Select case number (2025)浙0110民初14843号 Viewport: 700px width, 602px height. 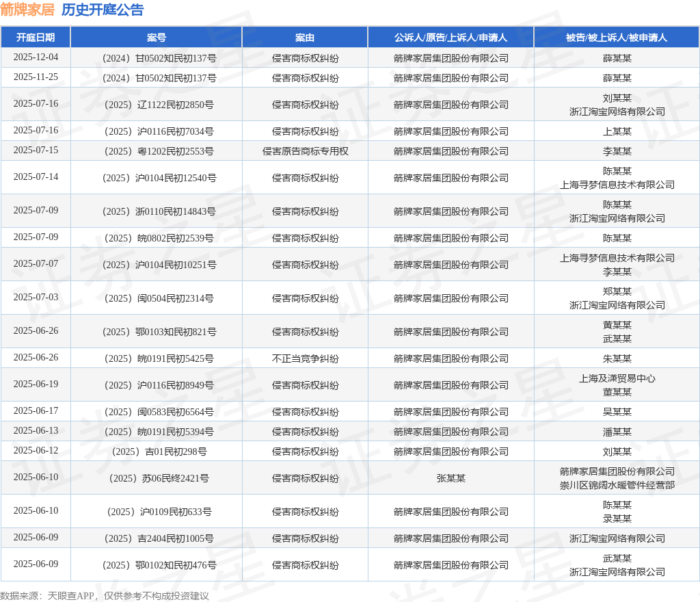159,211
